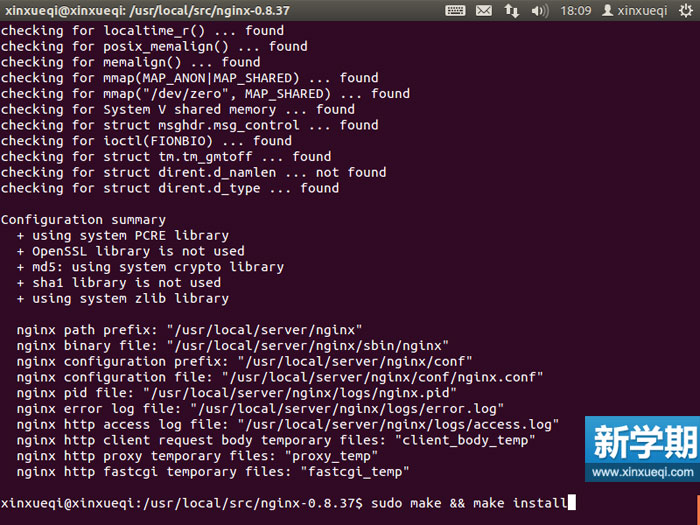Open the mail messaging menu
Image resolution: width=700 pixels, height=525 pixels.
[x=484, y=10]
